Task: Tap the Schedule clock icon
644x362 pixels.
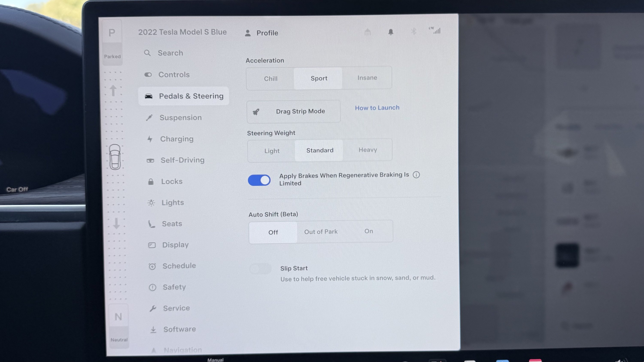Action: (152, 266)
